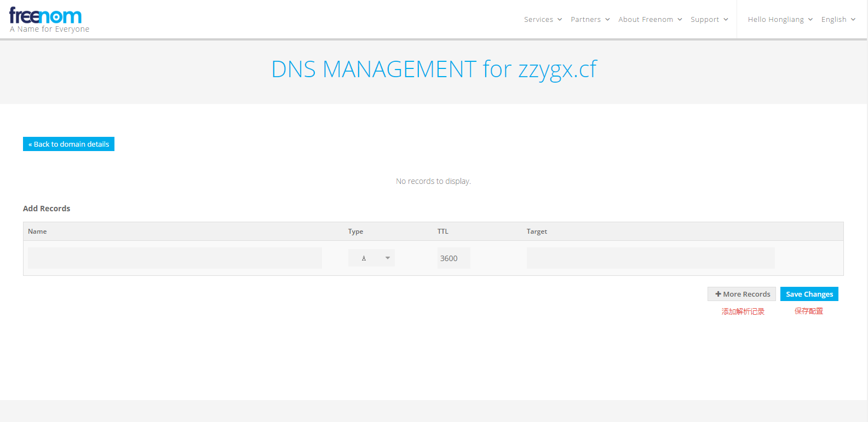
Task: Open the Services menu
Action: click(x=543, y=19)
